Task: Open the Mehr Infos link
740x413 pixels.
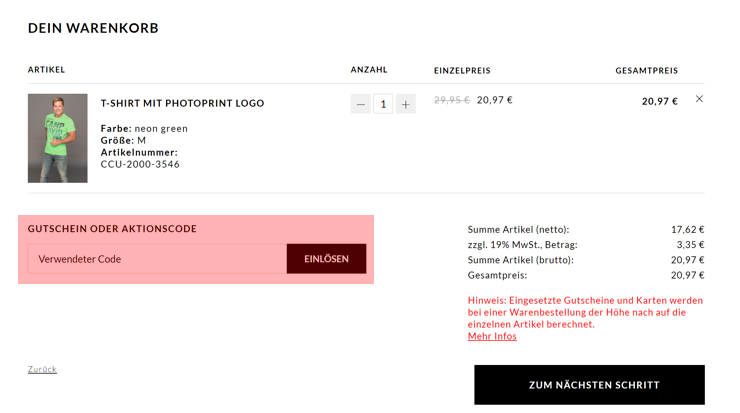Action: (492, 336)
